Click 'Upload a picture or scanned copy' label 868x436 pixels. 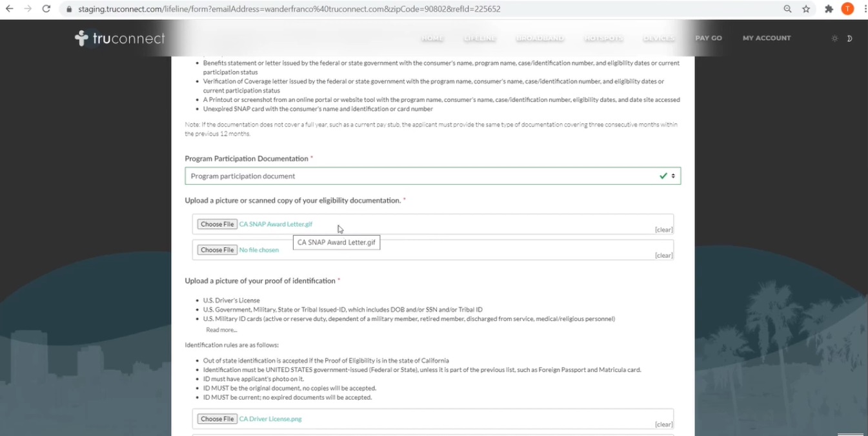click(x=293, y=201)
